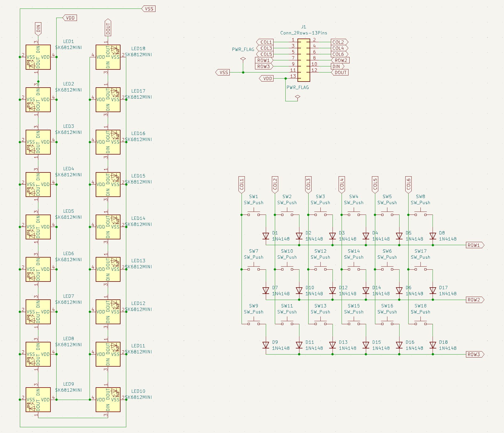Select the DOUT label above LED18
This screenshot has width=504, height=433.
(108, 27)
